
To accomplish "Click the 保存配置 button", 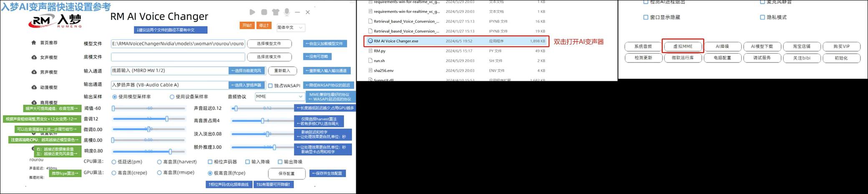I will click(287, 173).
